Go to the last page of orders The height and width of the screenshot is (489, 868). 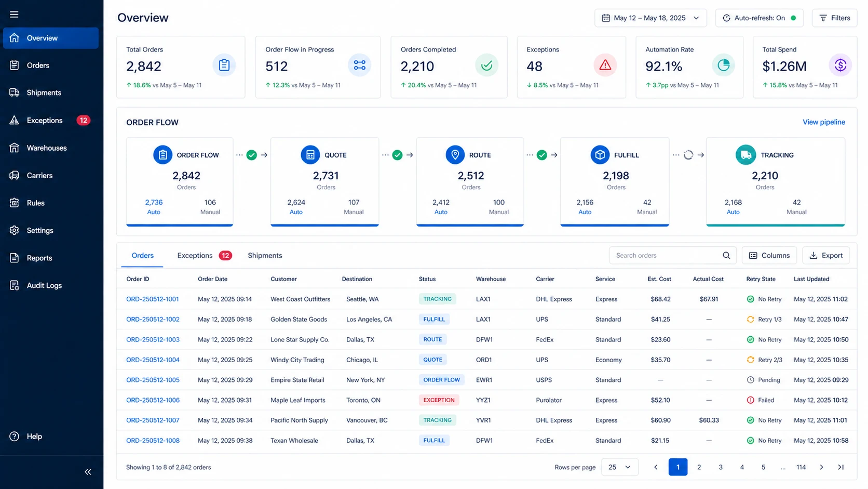(841, 467)
